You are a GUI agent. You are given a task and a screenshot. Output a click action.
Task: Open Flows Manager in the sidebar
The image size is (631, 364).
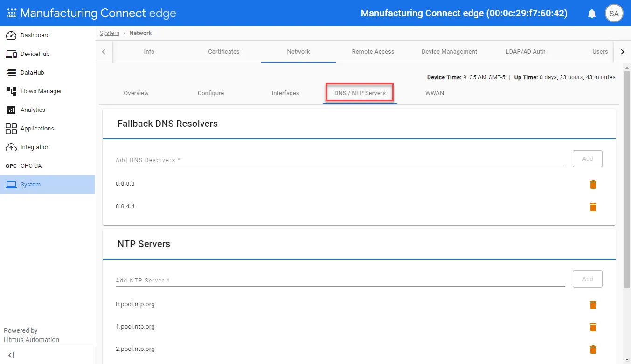click(47, 91)
